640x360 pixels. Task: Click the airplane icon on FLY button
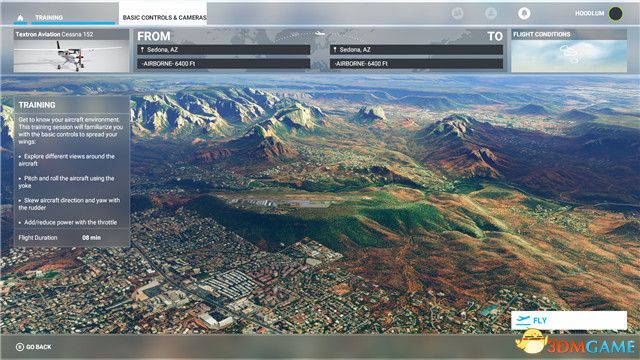coord(523,320)
